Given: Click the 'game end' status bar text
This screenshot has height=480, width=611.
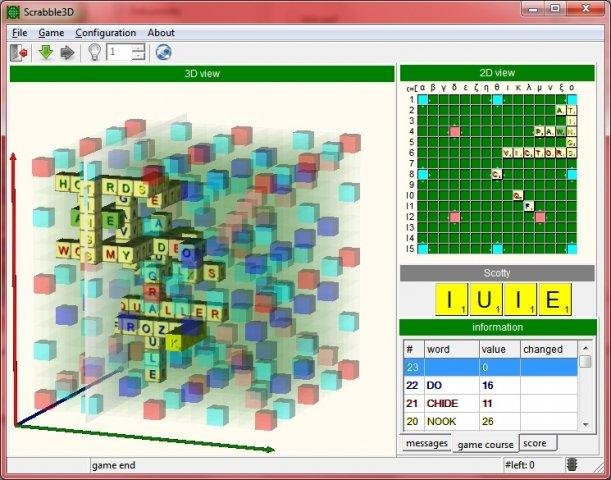Looking at the screenshot, I should point(114,465).
